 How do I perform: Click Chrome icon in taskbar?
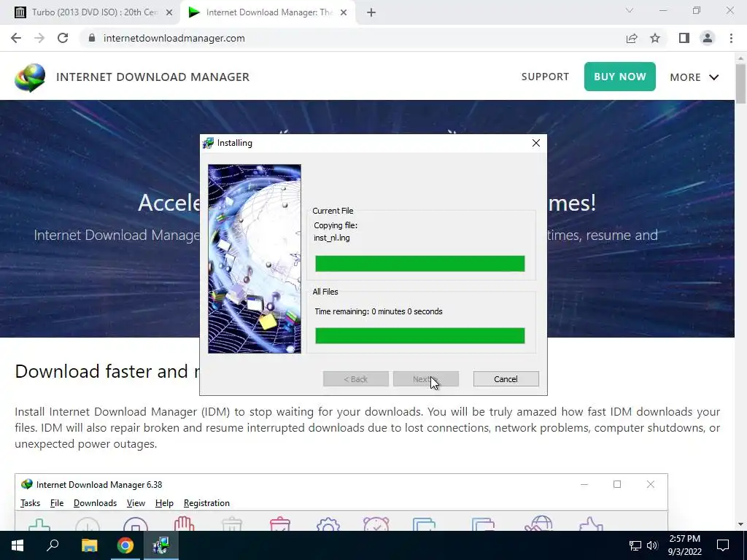[x=125, y=545]
